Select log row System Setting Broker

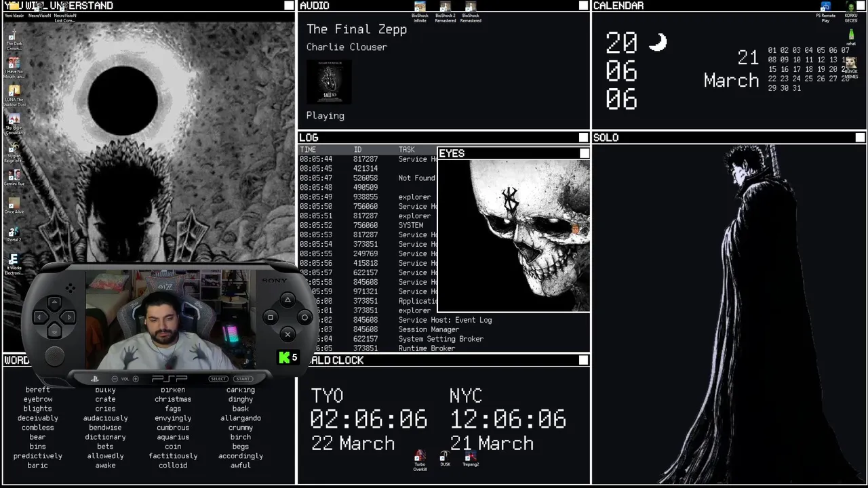pos(444,339)
